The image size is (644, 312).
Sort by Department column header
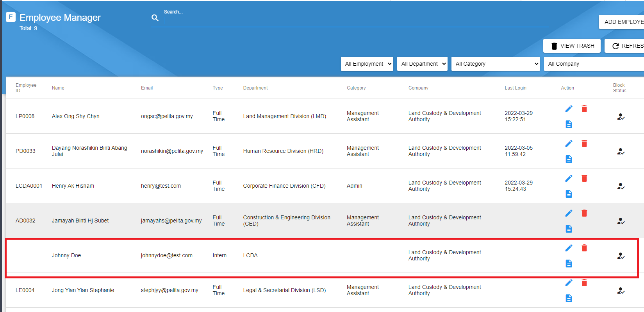point(255,88)
